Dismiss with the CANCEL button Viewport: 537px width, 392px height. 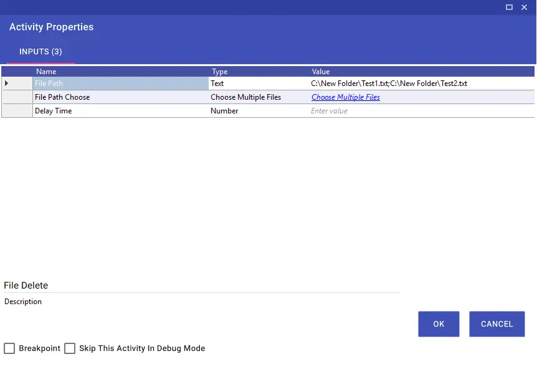(497, 324)
